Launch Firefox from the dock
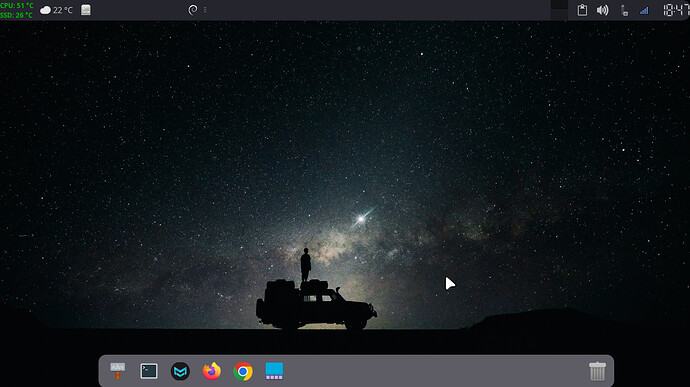This screenshot has width=690, height=387. (x=212, y=371)
